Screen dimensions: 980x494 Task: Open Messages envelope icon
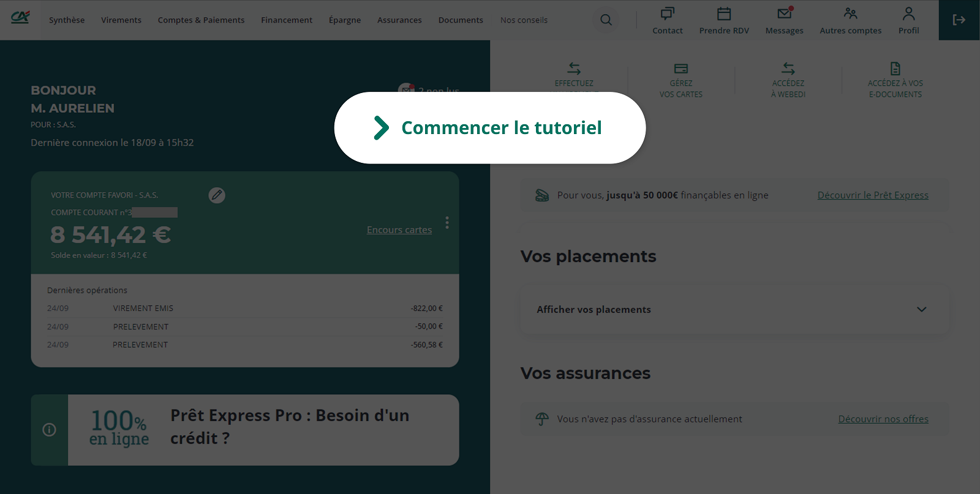[784, 14]
